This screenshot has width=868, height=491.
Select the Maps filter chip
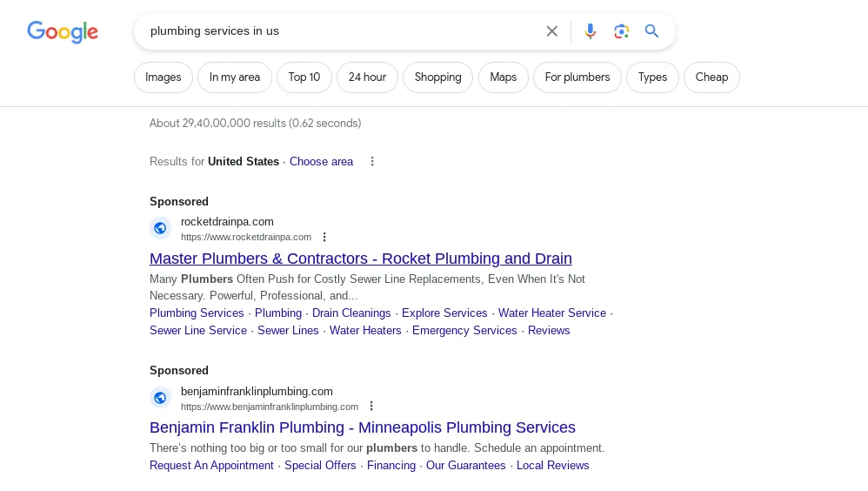coord(504,77)
